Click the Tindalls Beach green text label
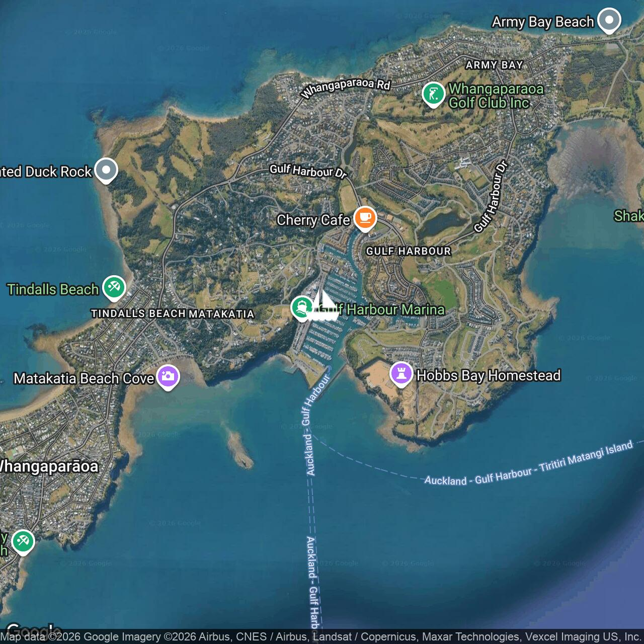 point(53,289)
